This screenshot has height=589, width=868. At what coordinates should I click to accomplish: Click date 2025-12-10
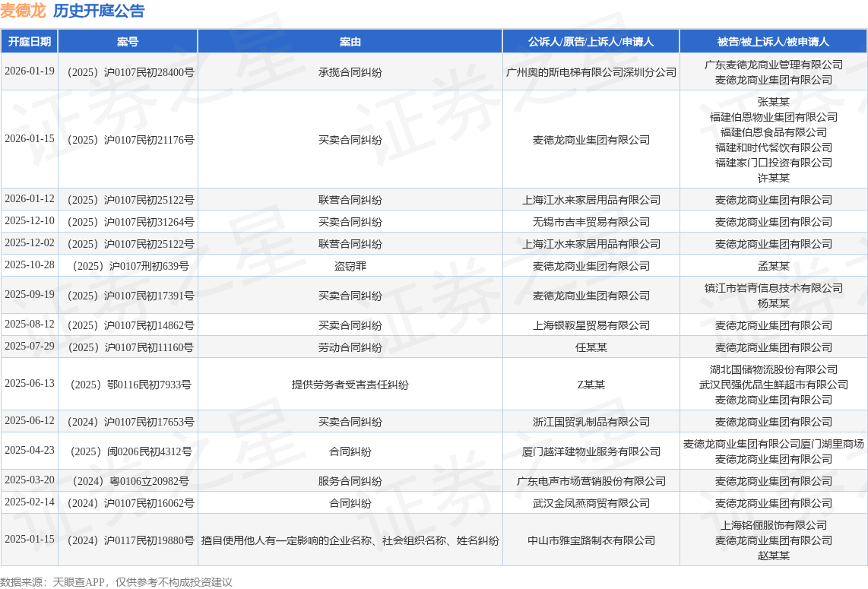[x=30, y=220]
